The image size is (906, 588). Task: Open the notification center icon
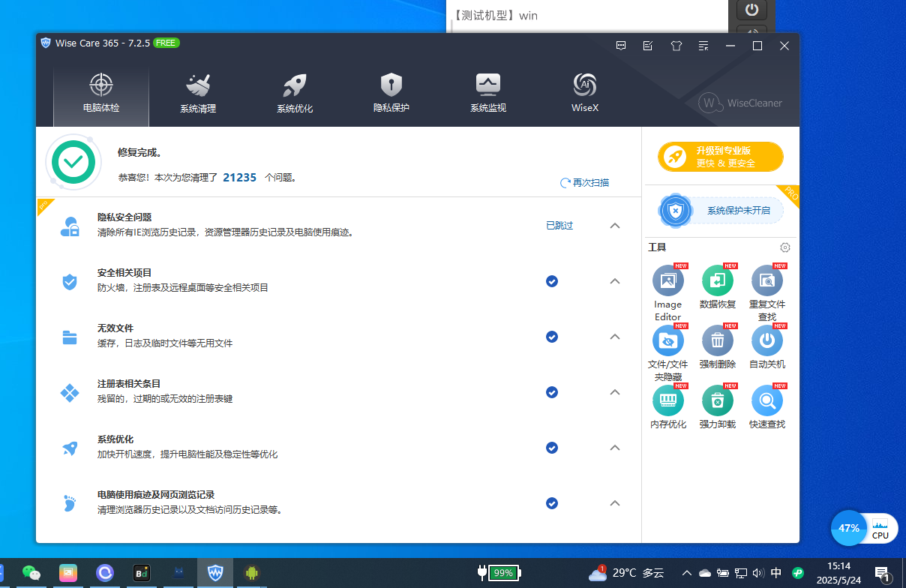pos(883,574)
